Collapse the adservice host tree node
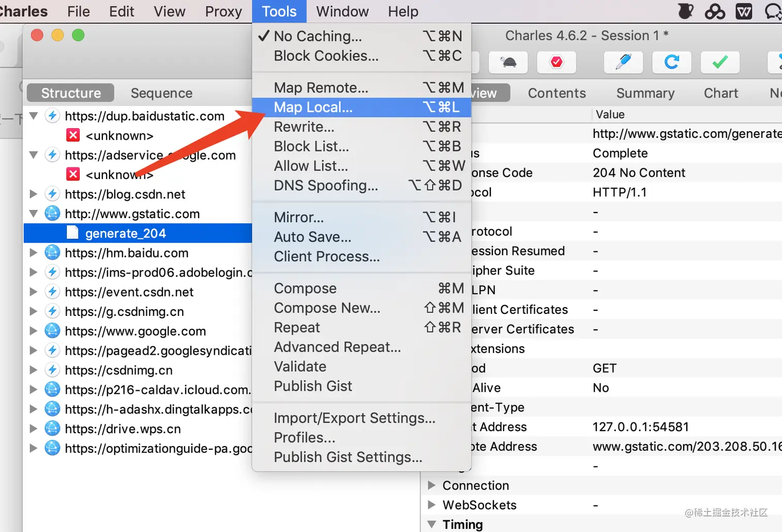The image size is (782, 532). click(34, 155)
